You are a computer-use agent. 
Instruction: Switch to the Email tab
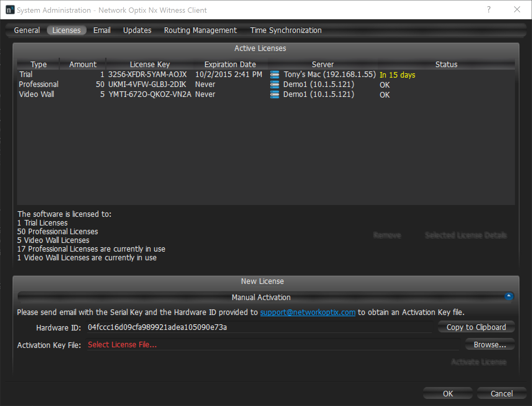[x=102, y=30]
